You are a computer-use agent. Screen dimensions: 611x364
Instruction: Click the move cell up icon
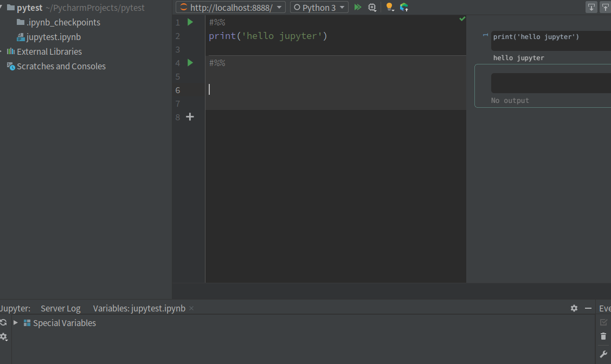click(606, 7)
